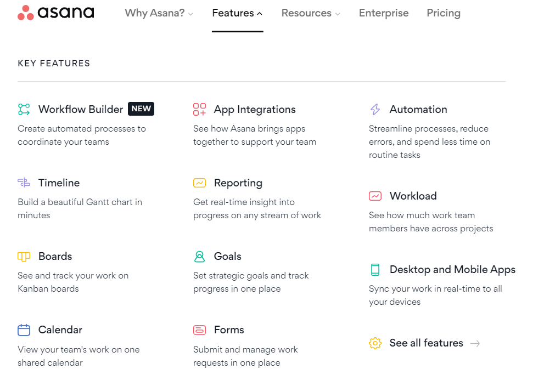Click the Boards Kanban icon
This screenshot has width=544, height=392.
(x=24, y=256)
